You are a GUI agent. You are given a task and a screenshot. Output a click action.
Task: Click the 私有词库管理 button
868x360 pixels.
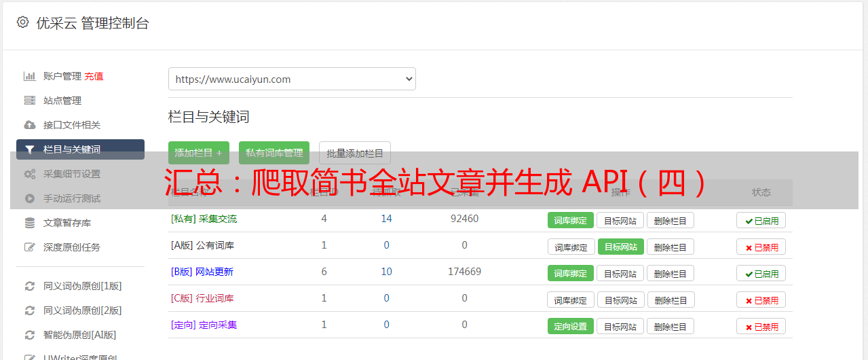click(x=274, y=153)
